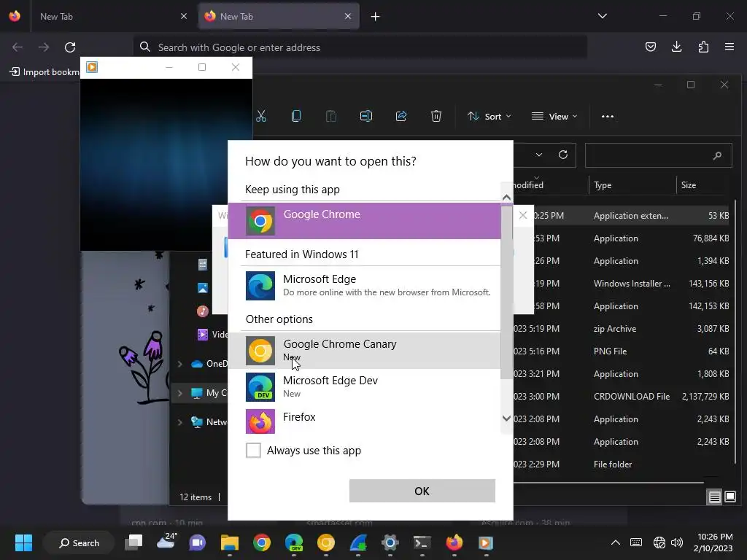Open the Firefox Extensions menu
Image resolution: width=747 pixels, height=560 pixels.
pos(703,47)
